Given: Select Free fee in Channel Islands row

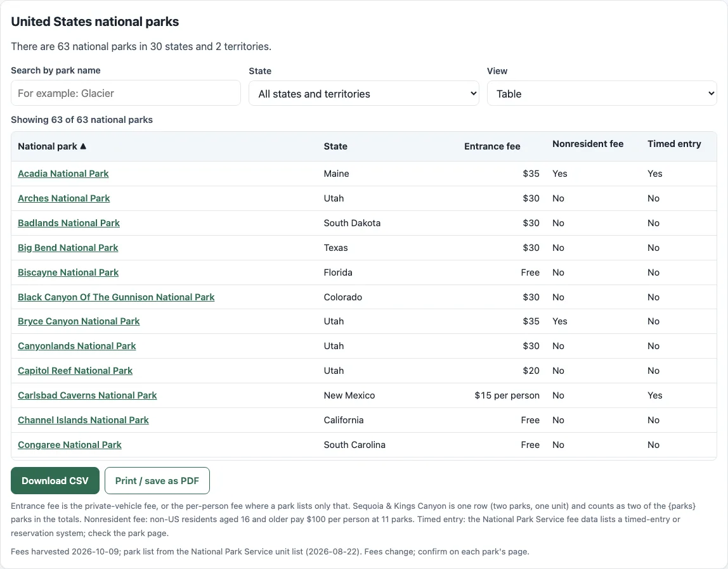Looking at the screenshot, I should click(530, 420).
